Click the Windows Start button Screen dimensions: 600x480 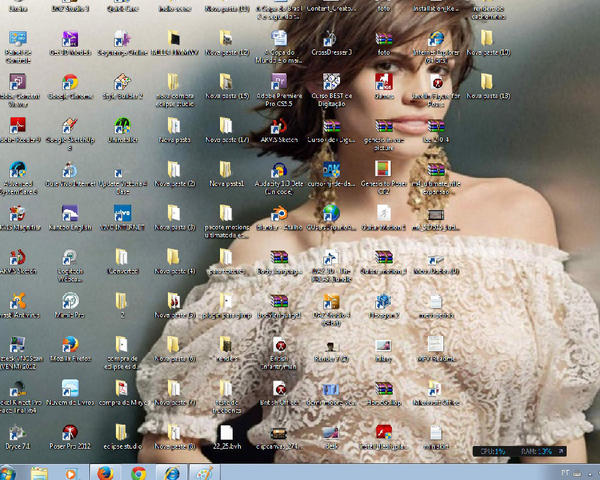click(8, 473)
